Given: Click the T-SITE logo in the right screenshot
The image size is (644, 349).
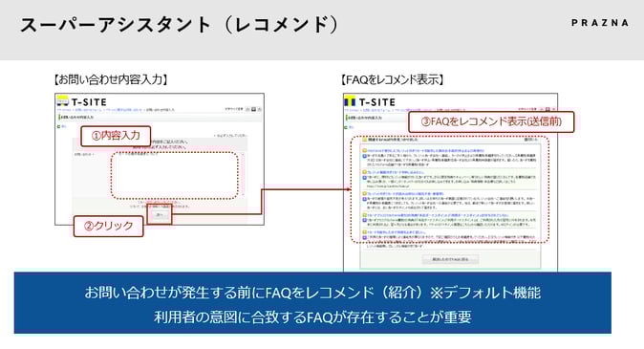Looking at the screenshot, I should tap(370, 102).
